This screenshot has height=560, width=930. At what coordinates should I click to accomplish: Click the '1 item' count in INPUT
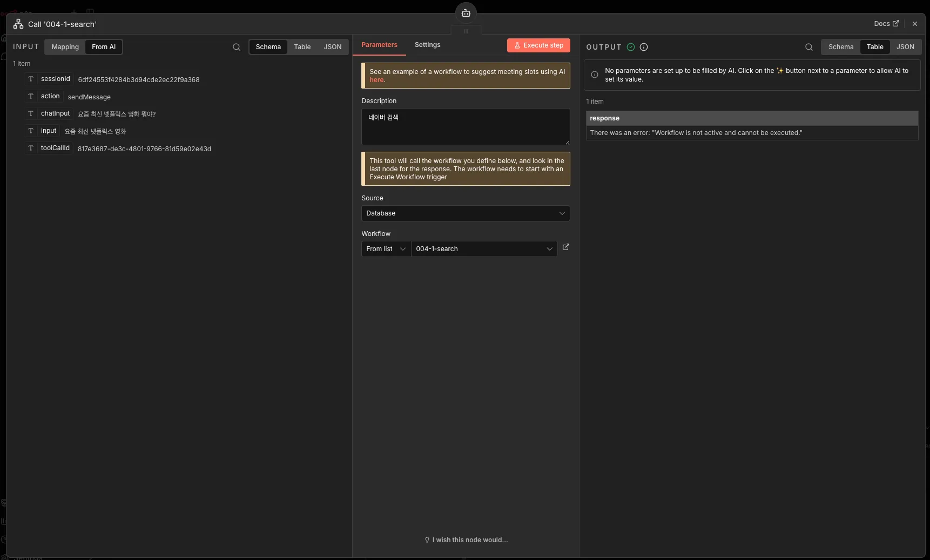(22, 64)
